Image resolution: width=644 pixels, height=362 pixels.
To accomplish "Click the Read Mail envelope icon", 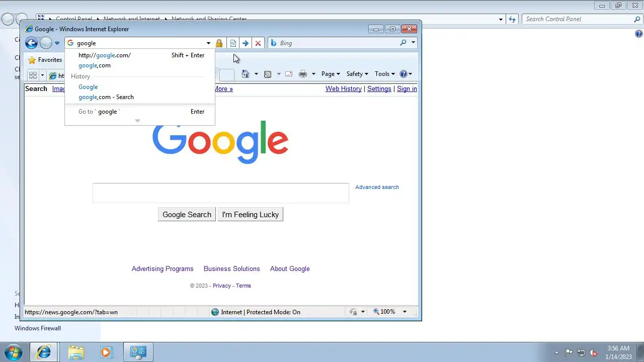I will coord(289,74).
